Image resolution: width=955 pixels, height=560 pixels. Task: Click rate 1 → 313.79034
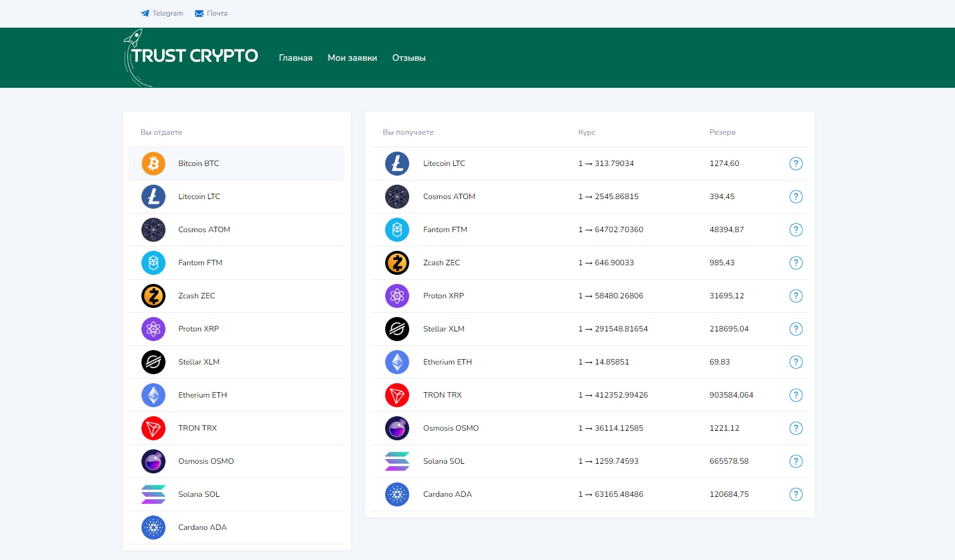[606, 164]
